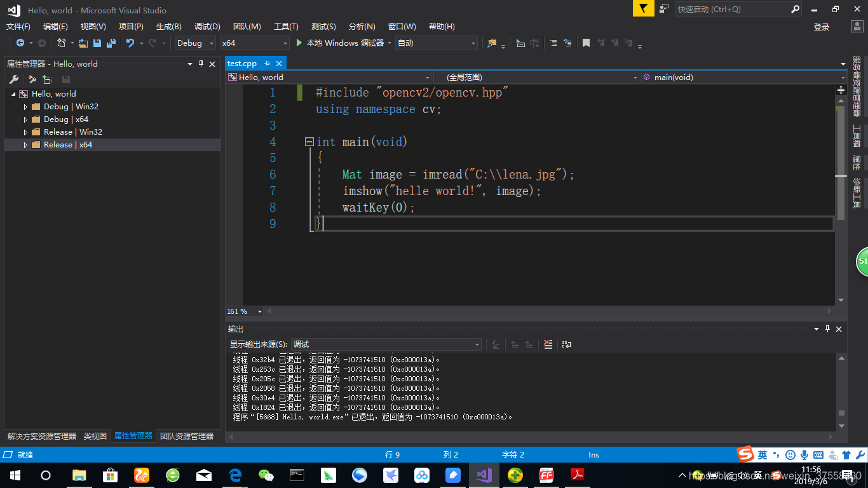Open the Visual Studio taskbar icon

(484, 475)
